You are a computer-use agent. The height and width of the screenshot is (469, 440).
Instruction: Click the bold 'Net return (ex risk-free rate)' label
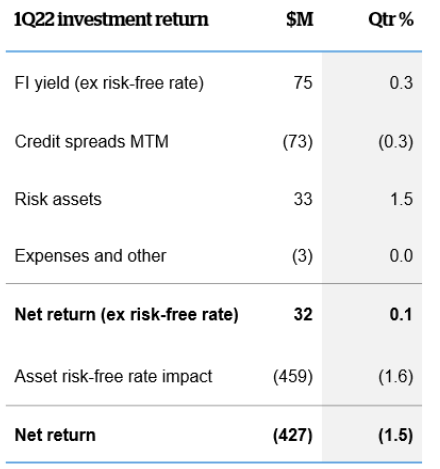[x=127, y=315]
